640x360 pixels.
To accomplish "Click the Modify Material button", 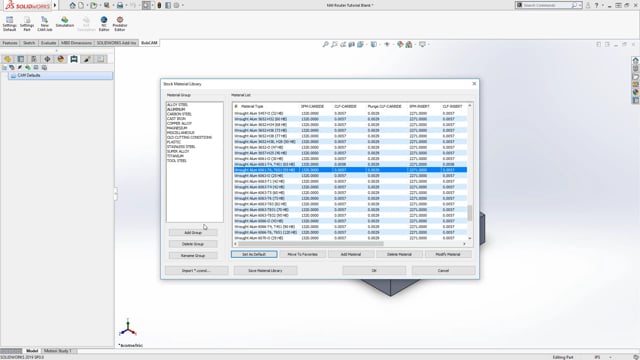I will tap(448, 254).
